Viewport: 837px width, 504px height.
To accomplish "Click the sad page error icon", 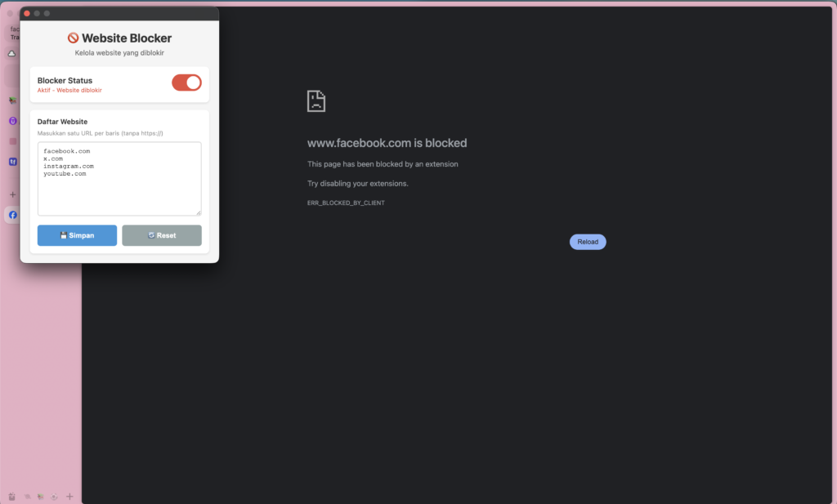I will coord(316,101).
